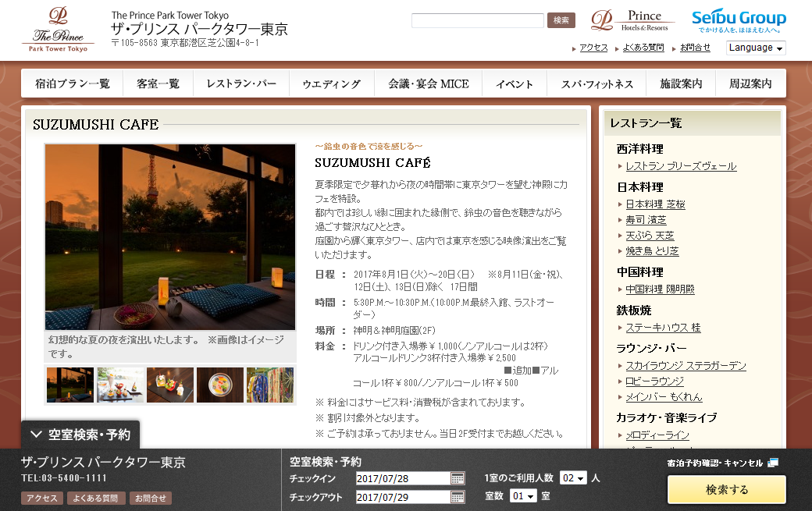This screenshot has height=511, width=812.
Task: Open the ステーキハウス 桂 link
Action: (663, 328)
